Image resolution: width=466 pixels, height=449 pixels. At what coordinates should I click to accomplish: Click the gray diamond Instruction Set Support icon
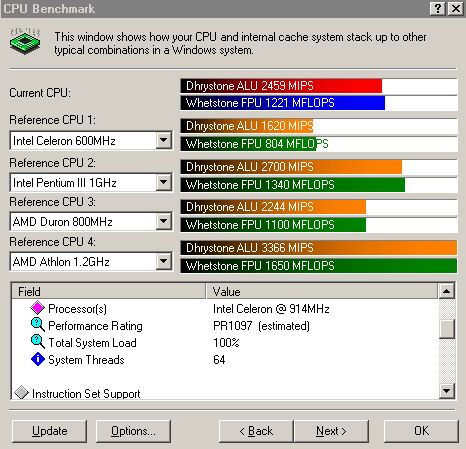coord(22,392)
